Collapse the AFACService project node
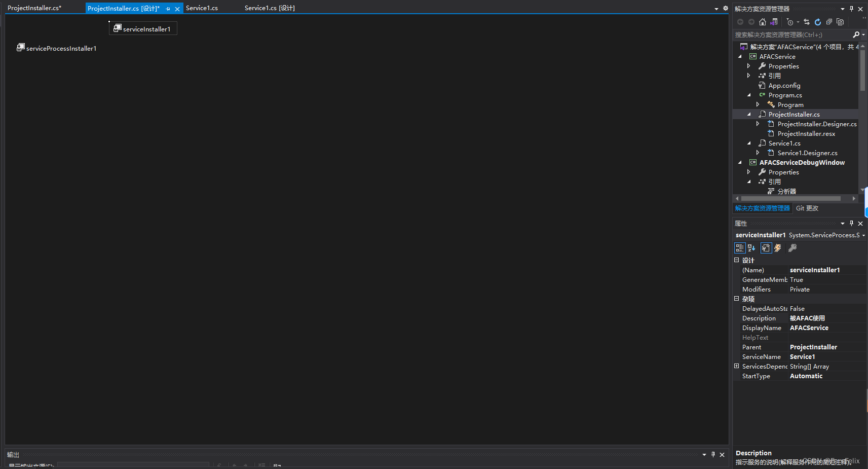Viewport: 868px width, 469px height. click(740, 57)
